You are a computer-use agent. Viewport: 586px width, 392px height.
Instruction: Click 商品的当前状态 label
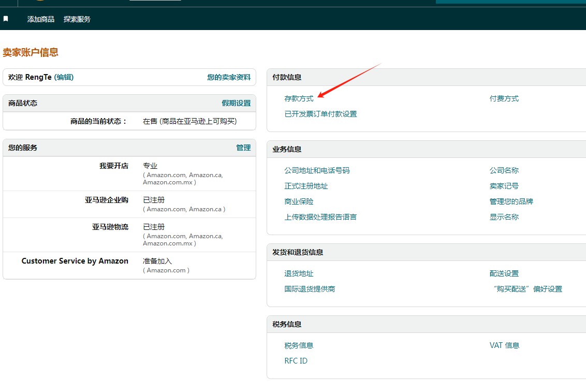click(99, 122)
